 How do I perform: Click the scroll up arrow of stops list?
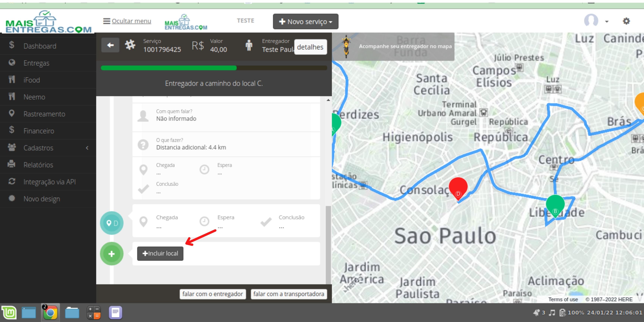pyautogui.click(x=328, y=100)
